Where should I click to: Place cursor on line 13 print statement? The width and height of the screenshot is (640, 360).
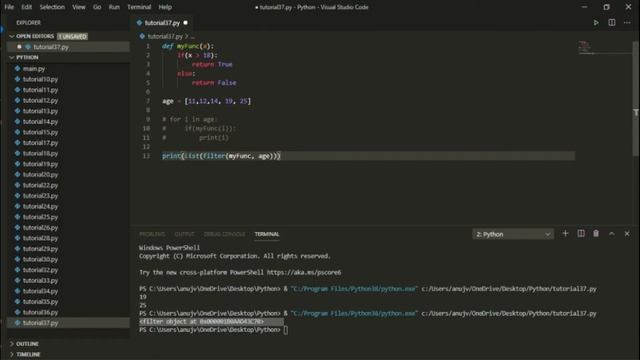[x=221, y=156]
